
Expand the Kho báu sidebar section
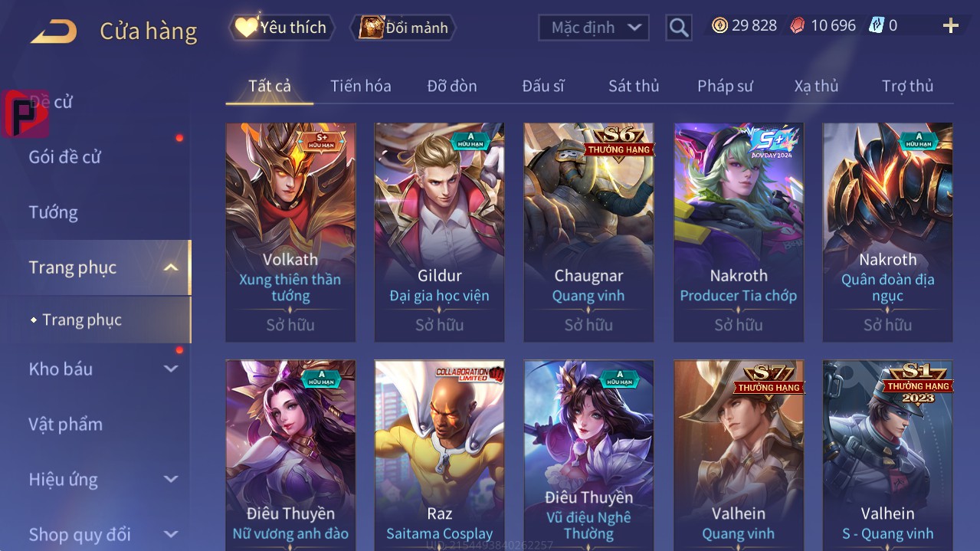click(171, 369)
